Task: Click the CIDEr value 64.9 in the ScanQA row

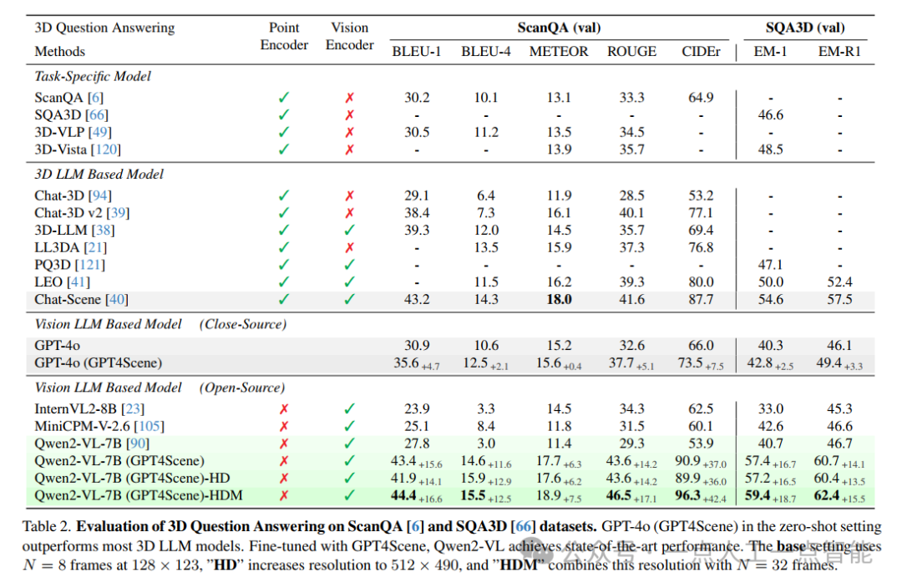Action: coord(701,97)
